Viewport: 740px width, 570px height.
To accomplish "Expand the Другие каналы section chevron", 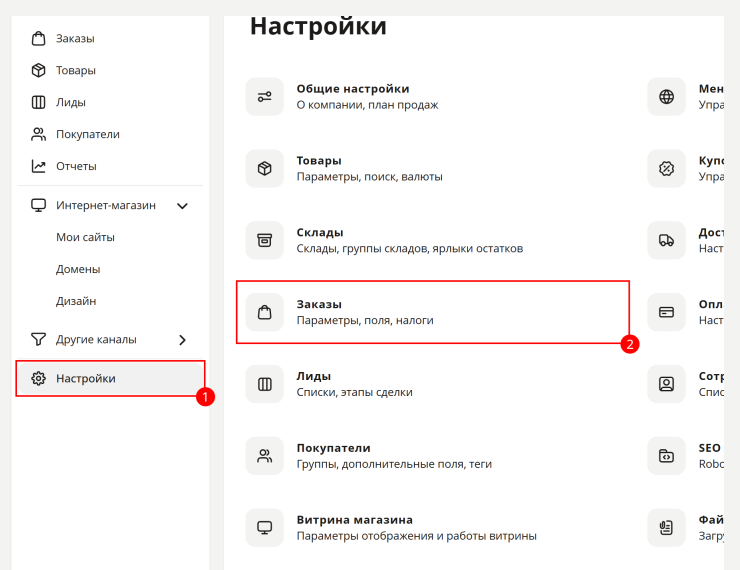I will click(x=183, y=340).
